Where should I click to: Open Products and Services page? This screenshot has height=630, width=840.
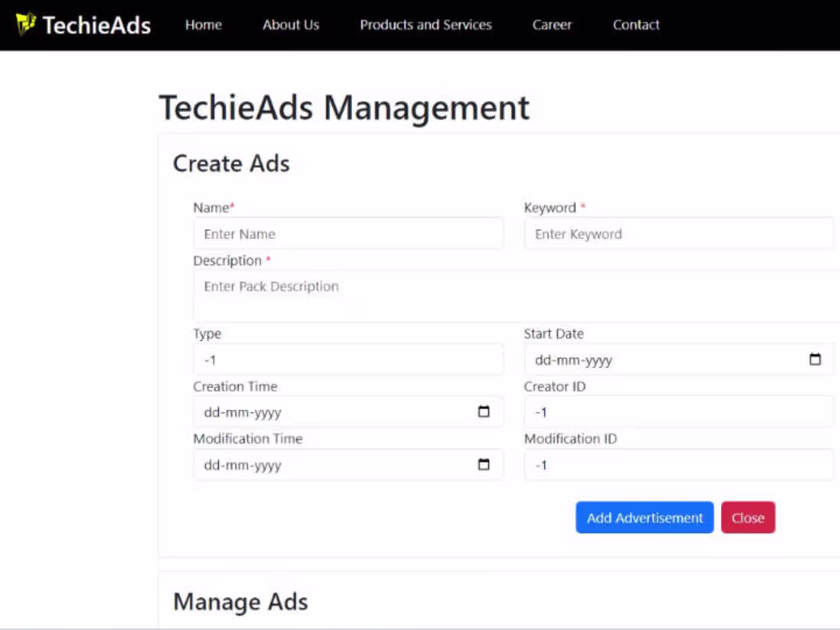[425, 24]
